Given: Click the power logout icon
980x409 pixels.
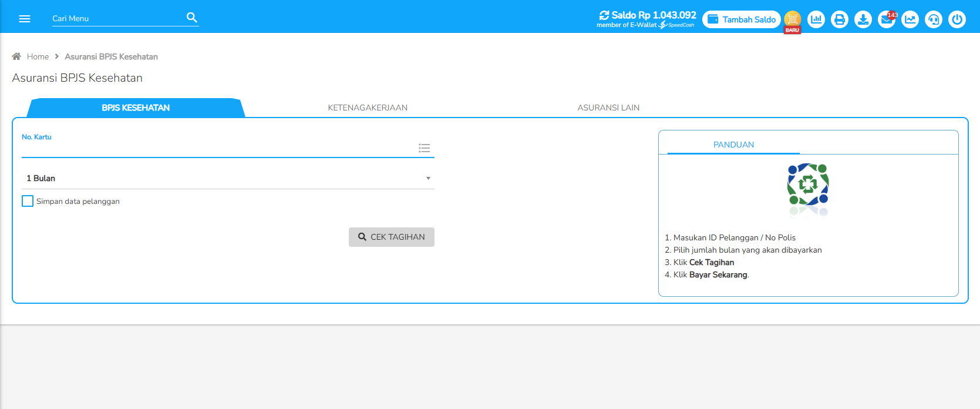Looking at the screenshot, I should click(957, 19).
